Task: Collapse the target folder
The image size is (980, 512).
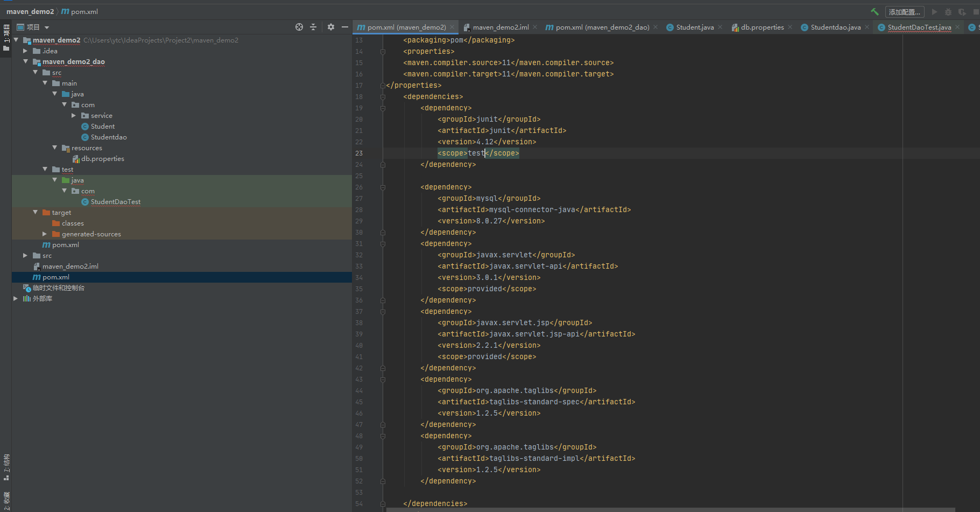Action: pos(35,212)
